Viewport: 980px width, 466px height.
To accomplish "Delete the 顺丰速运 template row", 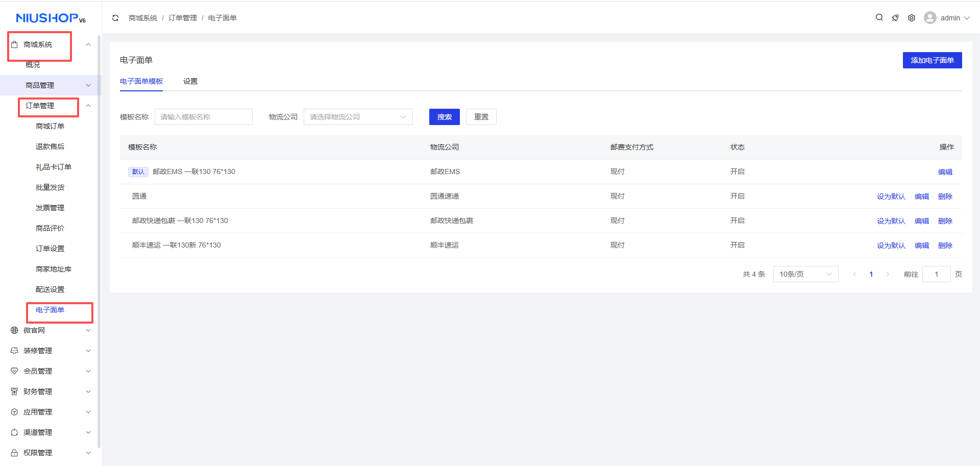I will [945, 246].
